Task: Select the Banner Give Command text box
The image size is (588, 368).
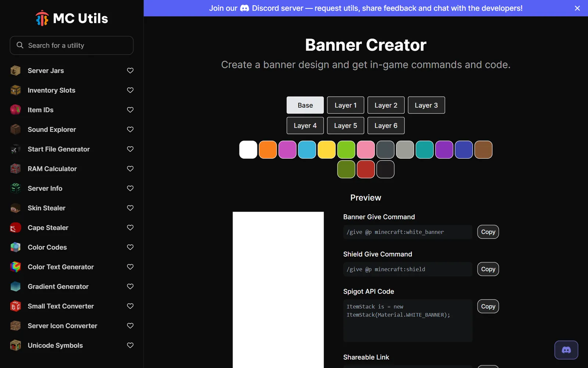Action: click(408, 232)
